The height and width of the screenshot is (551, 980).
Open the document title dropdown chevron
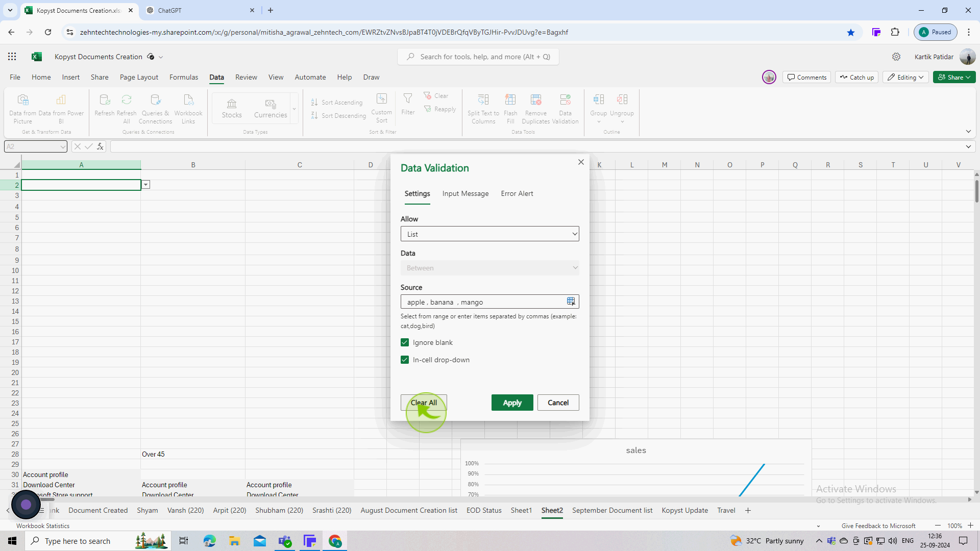click(x=161, y=57)
